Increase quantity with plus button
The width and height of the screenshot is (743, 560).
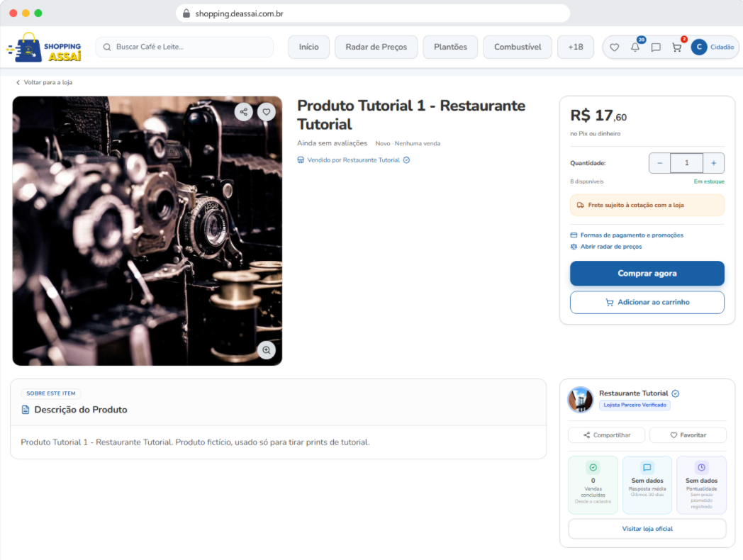click(714, 163)
